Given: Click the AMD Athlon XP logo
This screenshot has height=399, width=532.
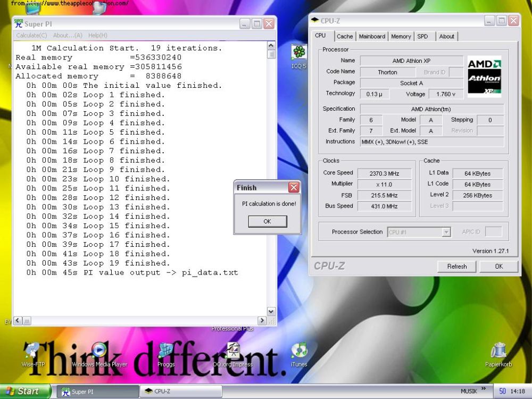Looking at the screenshot, I should pyautogui.click(x=485, y=77).
